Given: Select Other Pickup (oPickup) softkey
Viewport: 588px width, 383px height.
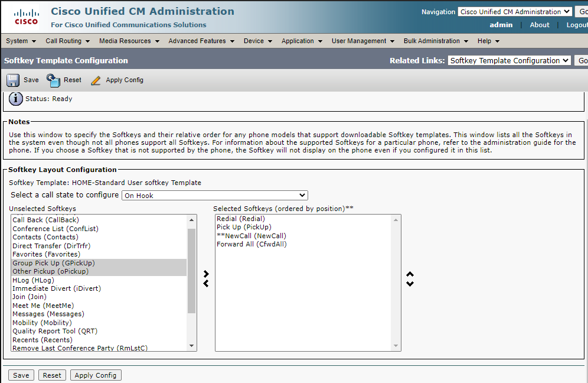Looking at the screenshot, I should coord(99,271).
